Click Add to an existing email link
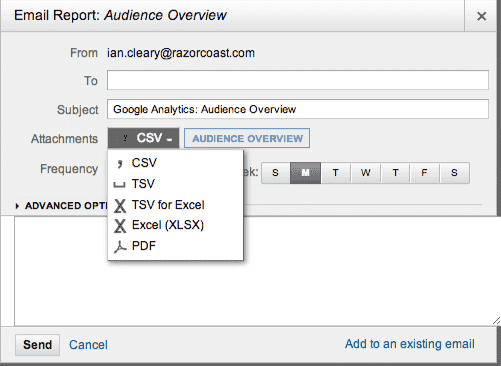Viewport: 501px width, 366px height. coord(410,344)
